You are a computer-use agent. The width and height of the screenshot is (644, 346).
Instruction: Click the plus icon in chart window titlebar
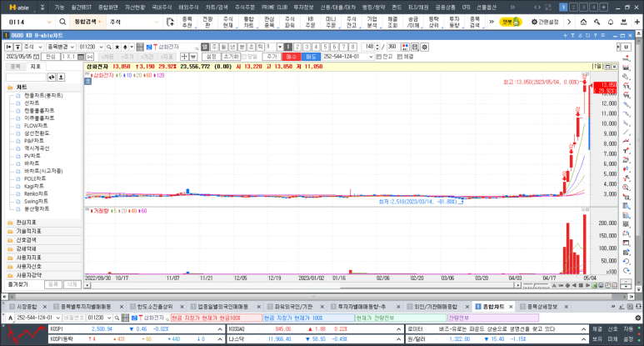[x=565, y=36]
